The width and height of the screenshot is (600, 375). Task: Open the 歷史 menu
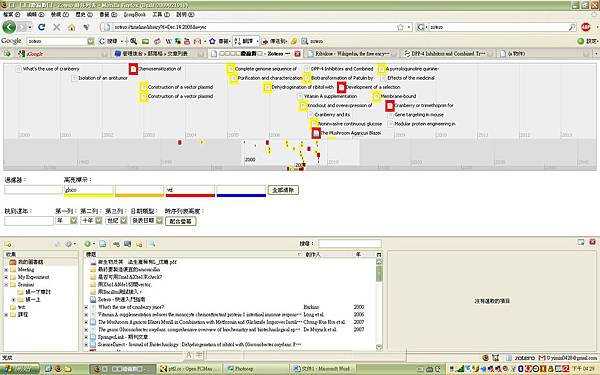coord(84,14)
